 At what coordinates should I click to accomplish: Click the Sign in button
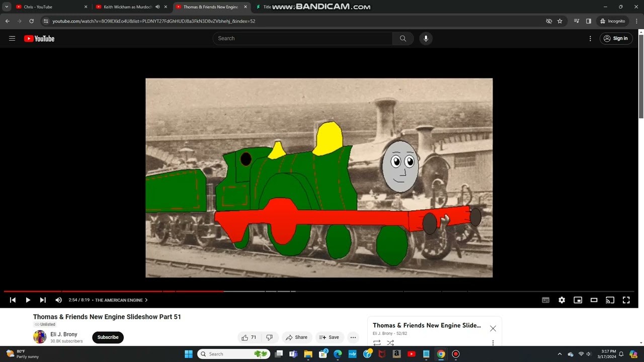[x=616, y=39]
